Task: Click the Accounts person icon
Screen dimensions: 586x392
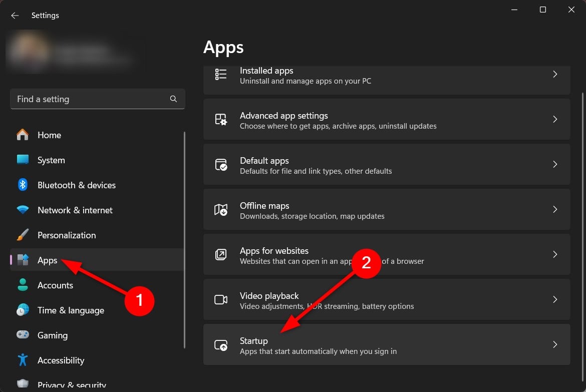Action: [23, 285]
